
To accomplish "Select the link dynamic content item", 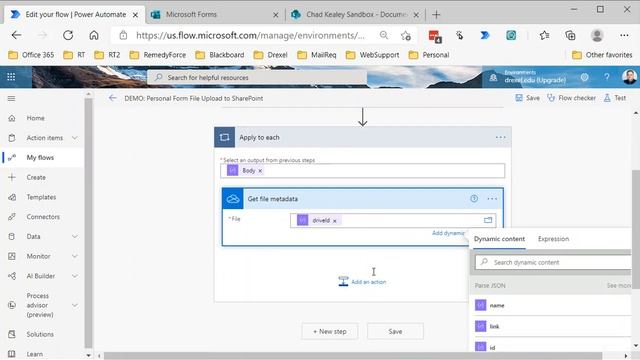I will [553, 327].
